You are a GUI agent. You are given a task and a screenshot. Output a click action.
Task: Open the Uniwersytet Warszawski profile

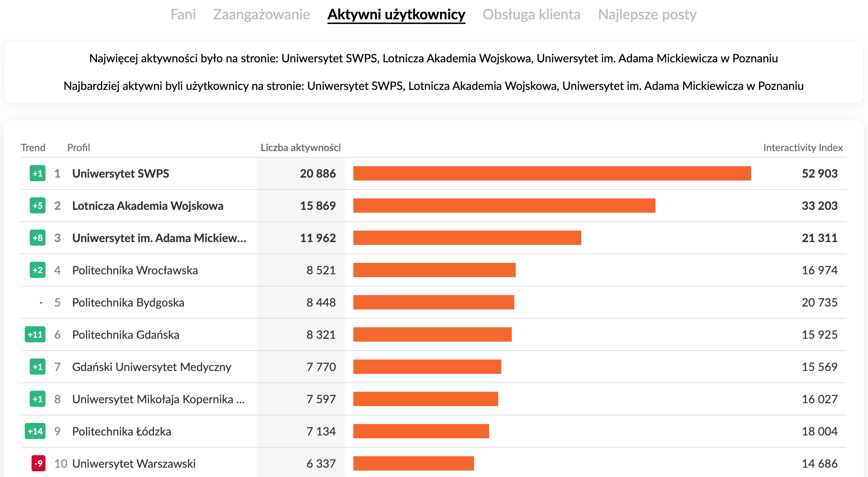[134, 463]
